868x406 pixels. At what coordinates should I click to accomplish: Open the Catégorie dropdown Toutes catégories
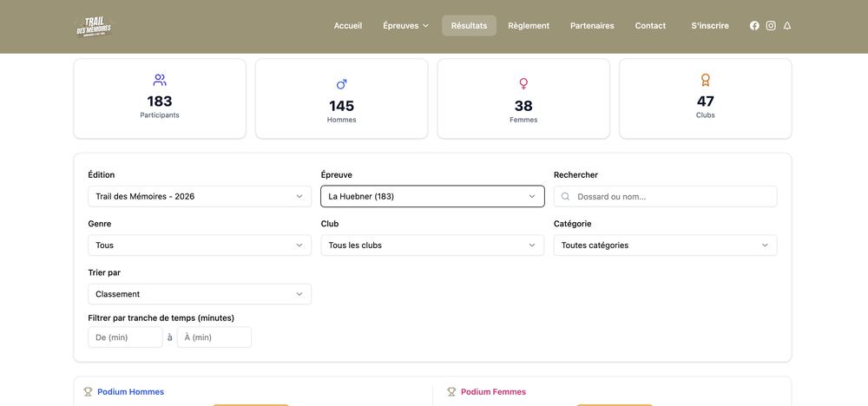pyautogui.click(x=665, y=245)
